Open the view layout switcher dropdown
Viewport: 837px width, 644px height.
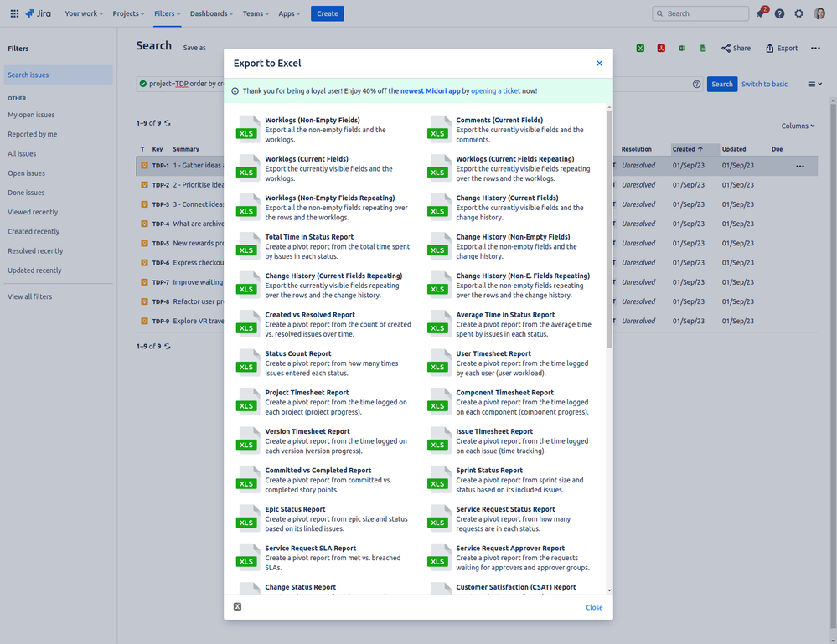pos(814,84)
